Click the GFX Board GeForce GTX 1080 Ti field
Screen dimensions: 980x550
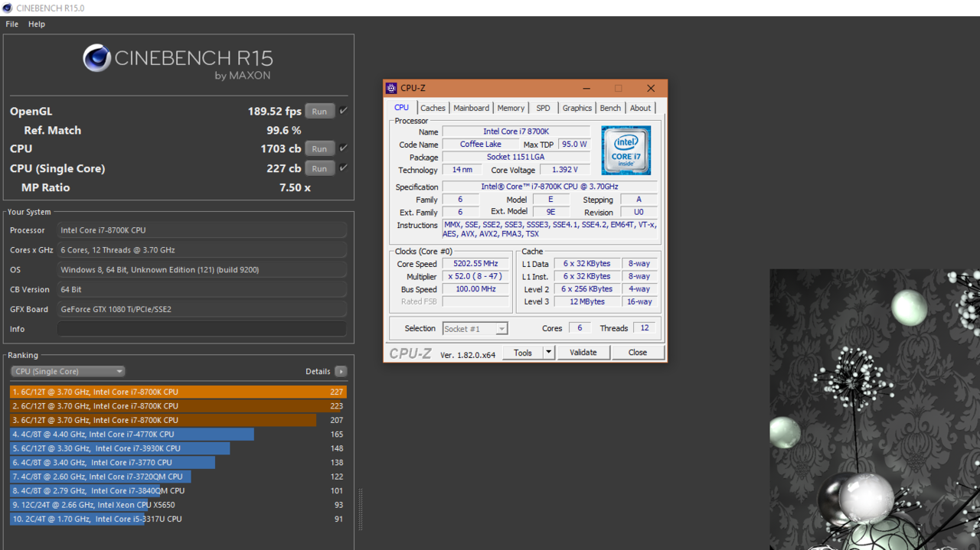point(201,309)
